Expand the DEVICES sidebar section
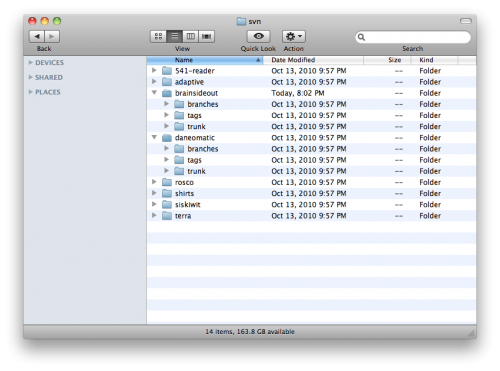 (31, 62)
